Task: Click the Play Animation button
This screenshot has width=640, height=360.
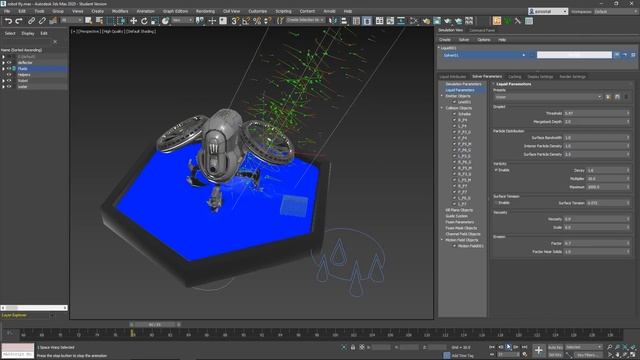Action: pos(509,347)
